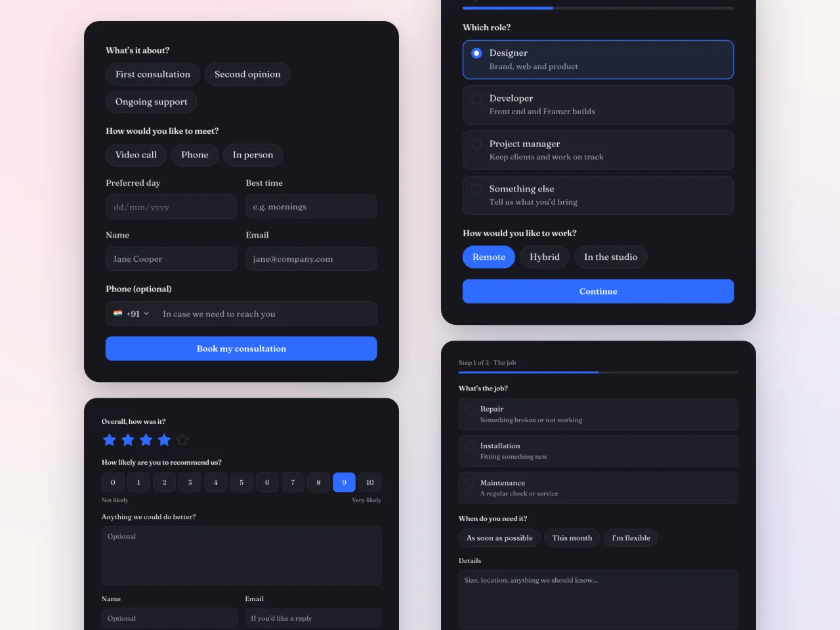The image size is (840, 630).
Task: Click the Jane Cooper name field
Action: 171,259
